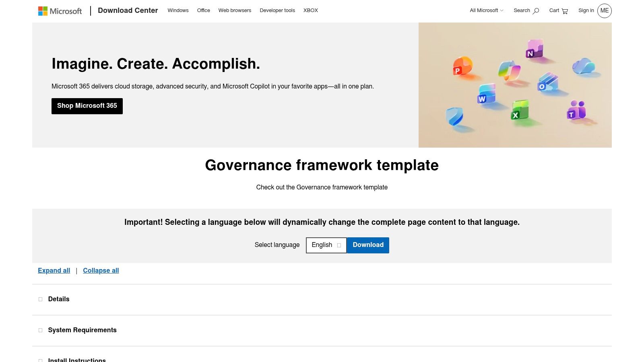
Task: Click the Copilot icon in the banner
Action: [x=510, y=71]
